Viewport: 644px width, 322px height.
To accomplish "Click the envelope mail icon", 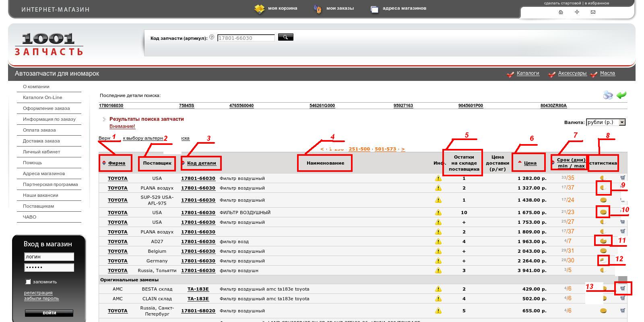I will (x=593, y=12).
